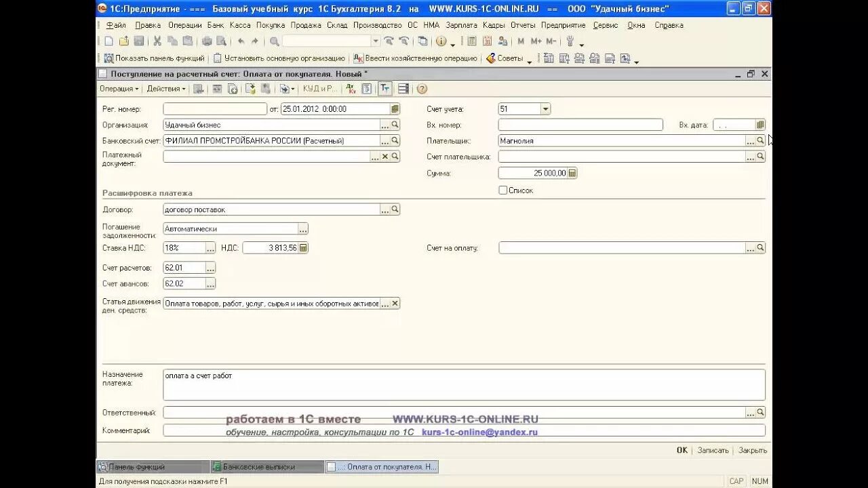Clear the Платежный документ field with X
Image resolution: width=868 pixels, height=488 pixels.
(385, 157)
